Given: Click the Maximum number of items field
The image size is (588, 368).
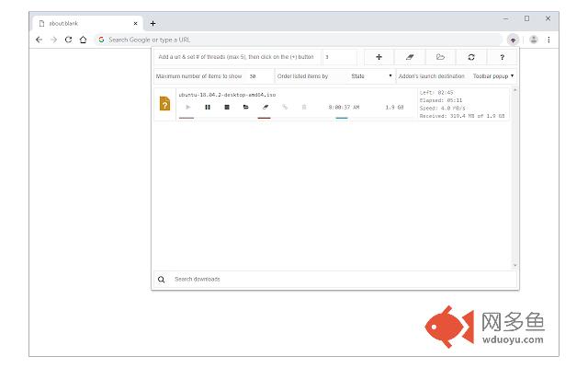Looking at the screenshot, I should pos(260,75).
